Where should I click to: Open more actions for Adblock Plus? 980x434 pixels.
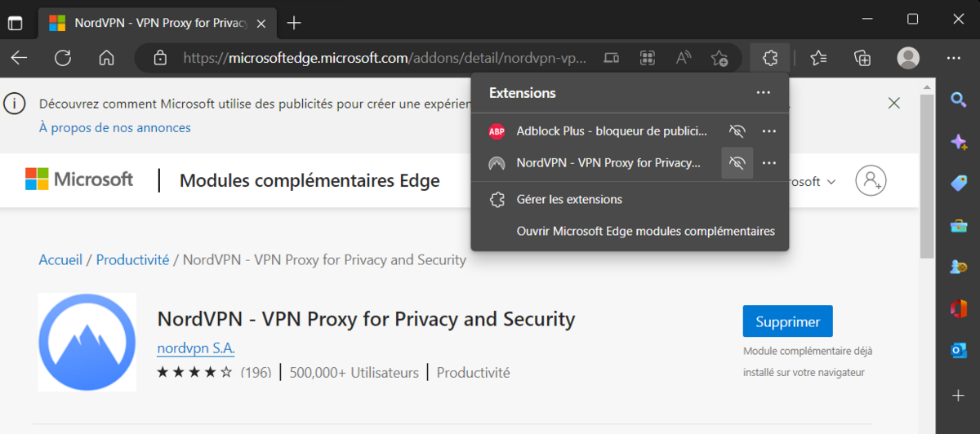(x=768, y=131)
